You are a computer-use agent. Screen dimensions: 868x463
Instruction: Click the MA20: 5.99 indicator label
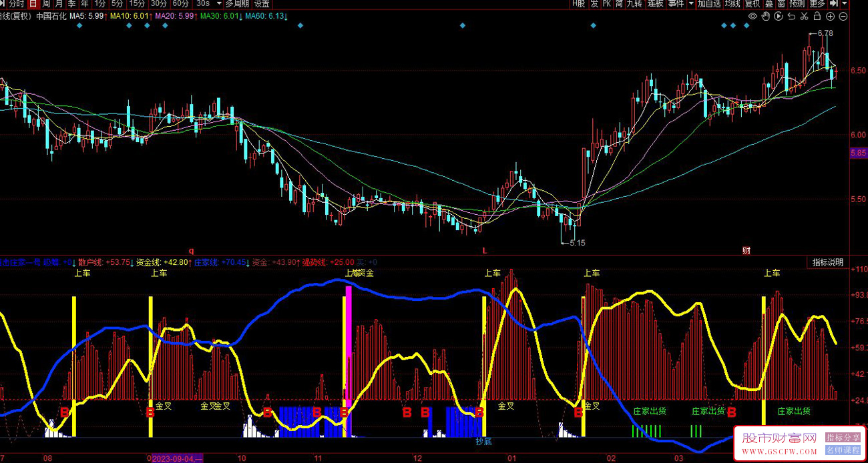[176, 16]
